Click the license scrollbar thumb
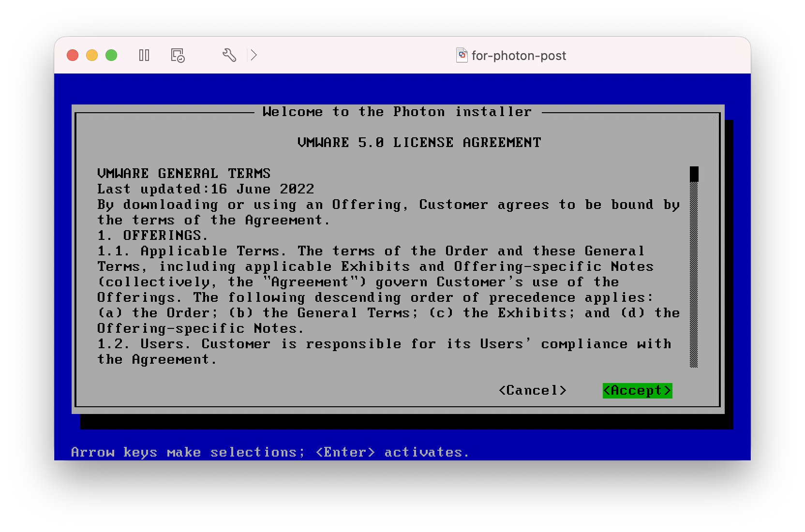 [x=694, y=174]
